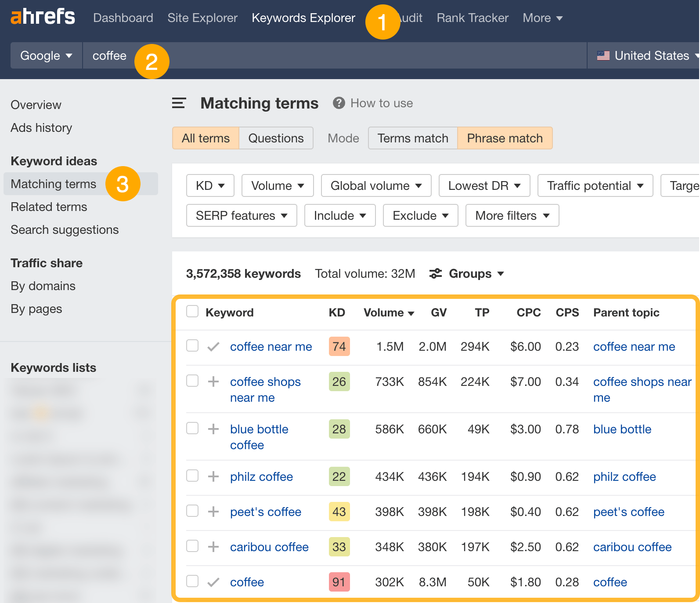Image resolution: width=700 pixels, height=603 pixels.
Task: Click the yellow KD badge 43 for peet's coffee
Action: point(339,512)
